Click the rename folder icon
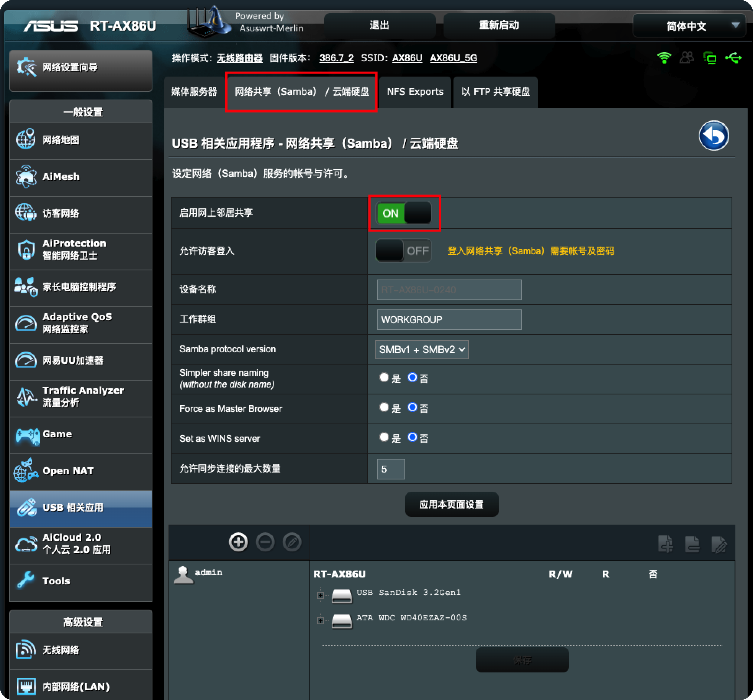 (x=719, y=544)
